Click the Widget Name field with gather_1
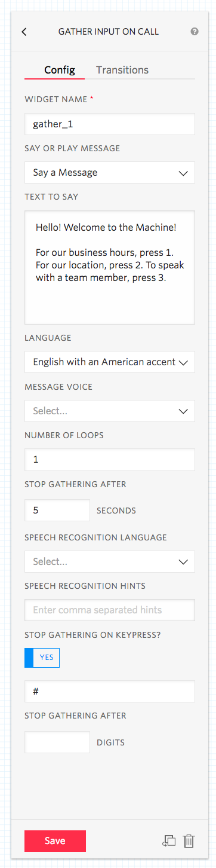This screenshot has width=216, height=868. [x=110, y=124]
